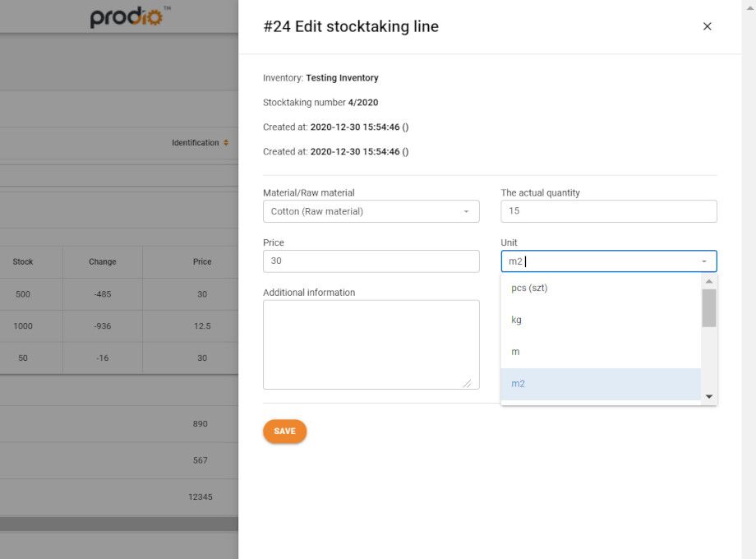756x559 pixels.
Task: Click page scroll up arrow at window edge
Action: click(x=749, y=8)
